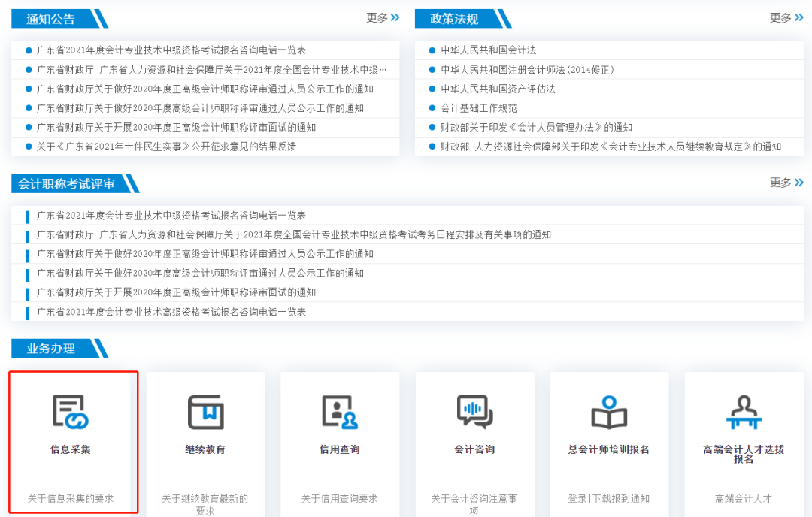The width and height of the screenshot is (812, 517).
Task: Click the 高端会计人才选拔报名 icon
Action: (x=744, y=412)
